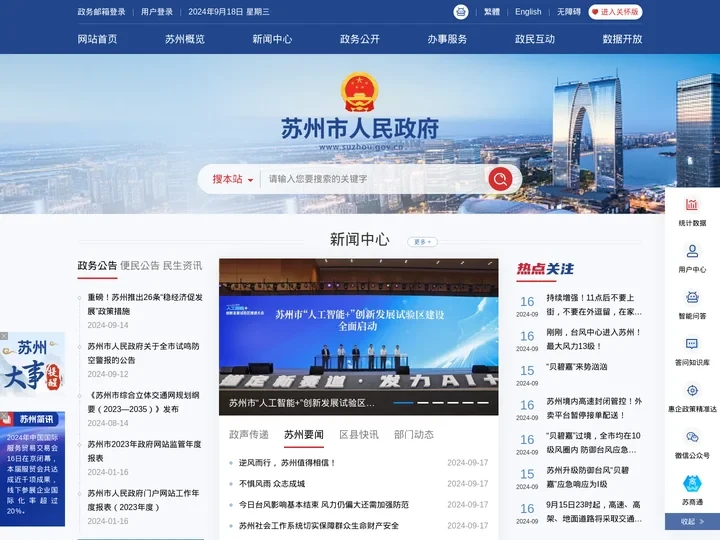Select 部门动态 news tab

(x=414, y=434)
